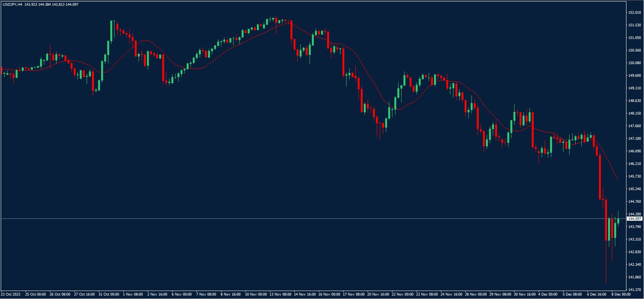Click the 29 Nov 08:00 time label
The image size is (644, 299).
coord(500,294)
